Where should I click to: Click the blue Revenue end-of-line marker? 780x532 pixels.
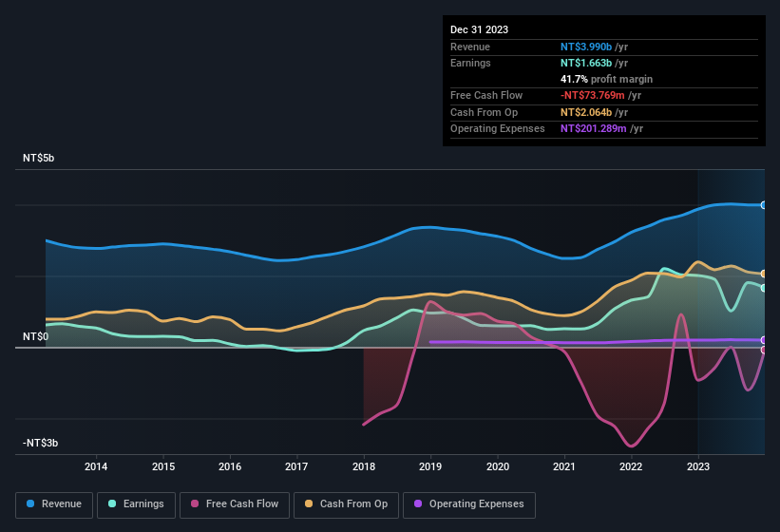(x=764, y=205)
